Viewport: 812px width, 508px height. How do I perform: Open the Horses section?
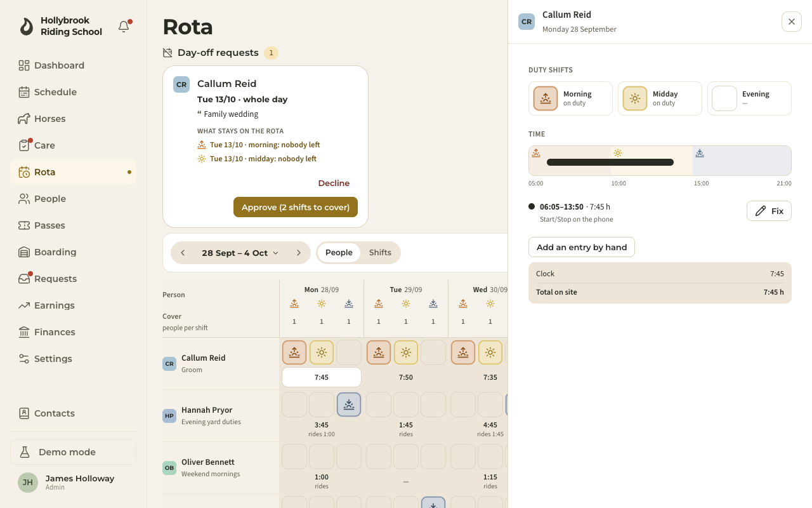click(73, 119)
